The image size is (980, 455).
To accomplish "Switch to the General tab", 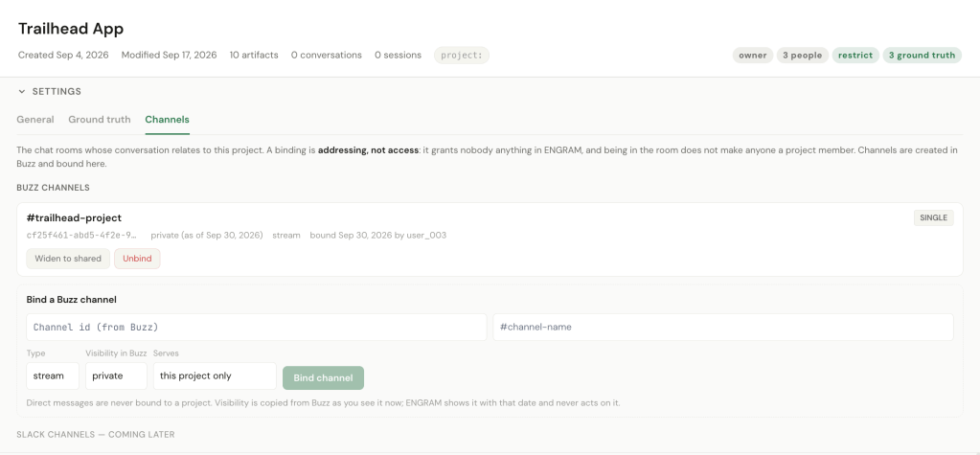I will [x=35, y=120].
